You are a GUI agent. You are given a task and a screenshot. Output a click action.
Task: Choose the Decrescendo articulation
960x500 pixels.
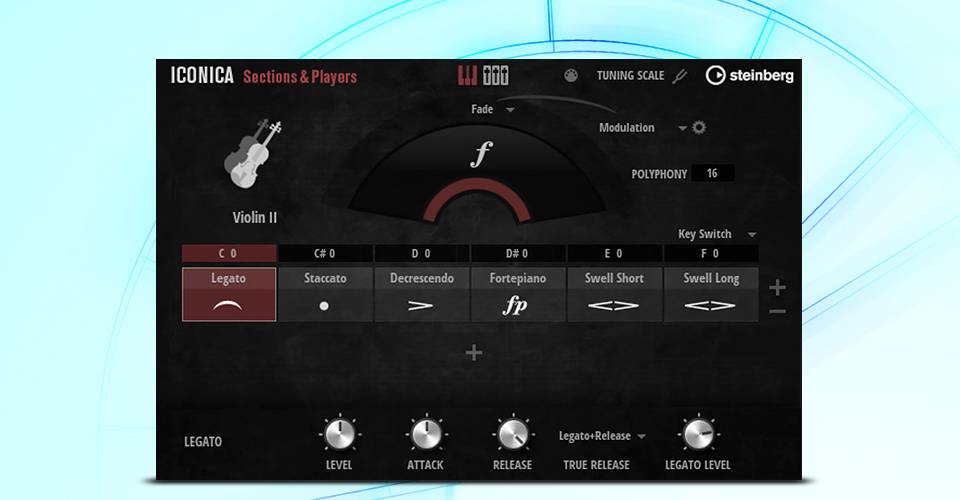click(421, 294)
